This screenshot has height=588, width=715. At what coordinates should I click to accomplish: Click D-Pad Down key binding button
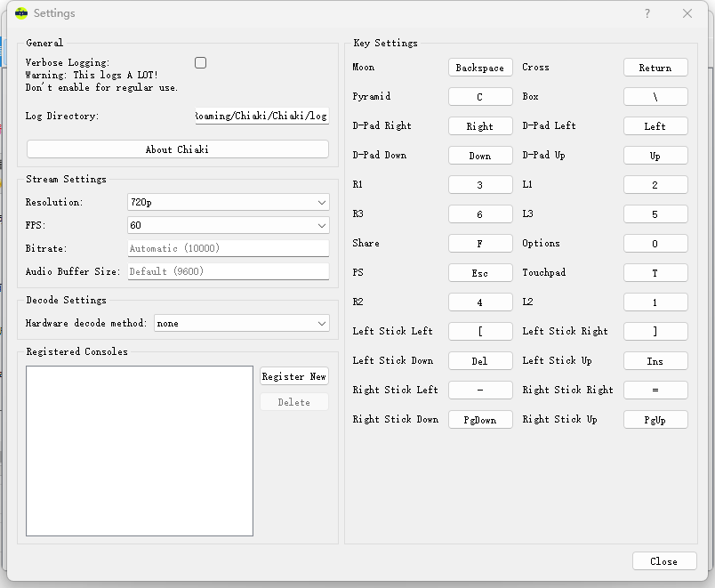(x=480, y=156)
